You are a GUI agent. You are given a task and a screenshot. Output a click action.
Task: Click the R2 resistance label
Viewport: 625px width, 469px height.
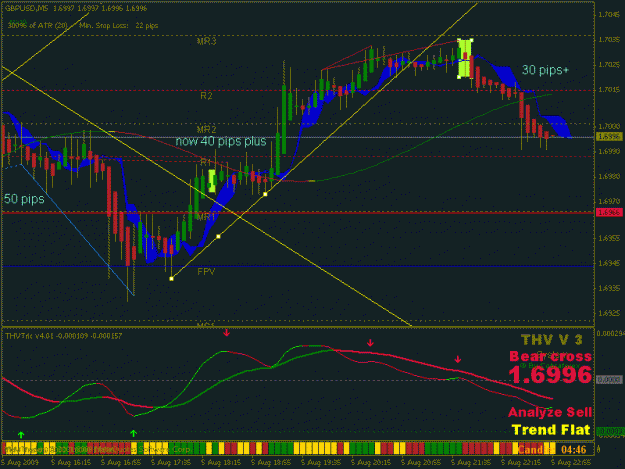[206, 96]
